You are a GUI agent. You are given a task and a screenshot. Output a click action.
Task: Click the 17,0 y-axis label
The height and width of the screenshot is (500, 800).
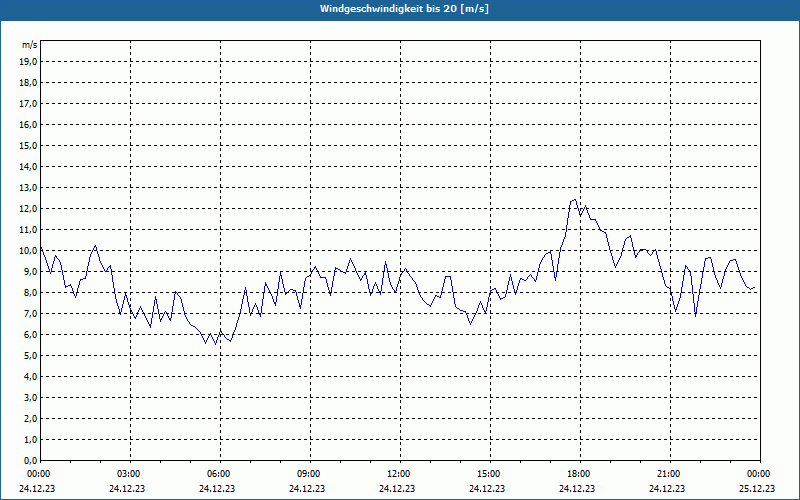click(x=28, y=104)
